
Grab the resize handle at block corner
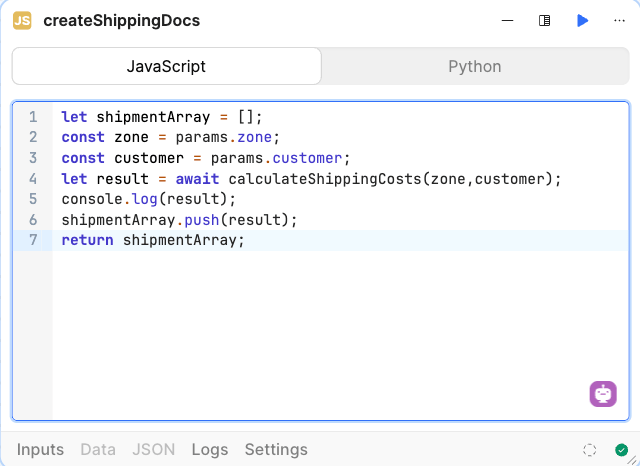coord(632,460)
